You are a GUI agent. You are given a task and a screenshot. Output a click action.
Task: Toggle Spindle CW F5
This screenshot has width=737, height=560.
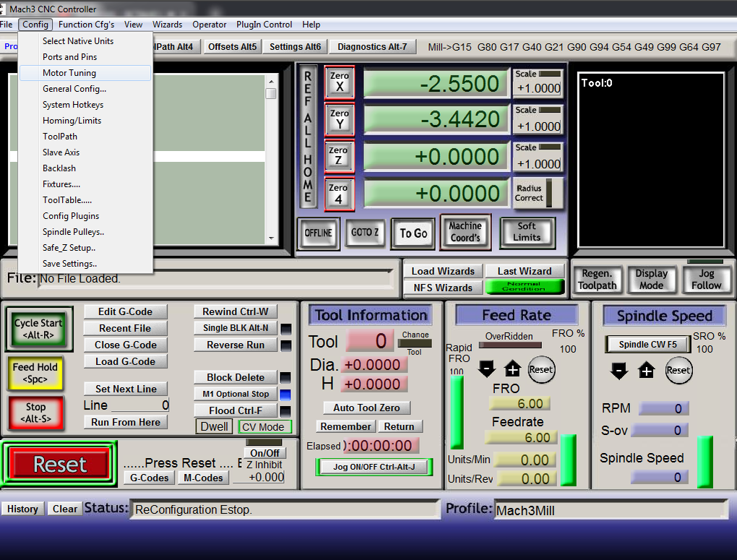647,344
